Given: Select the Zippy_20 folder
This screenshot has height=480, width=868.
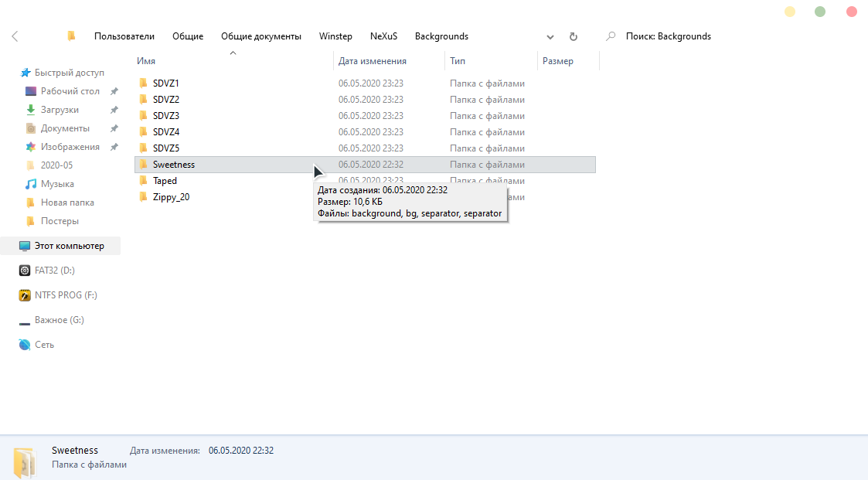Looking at the screenshot, I should coord(171,197).
